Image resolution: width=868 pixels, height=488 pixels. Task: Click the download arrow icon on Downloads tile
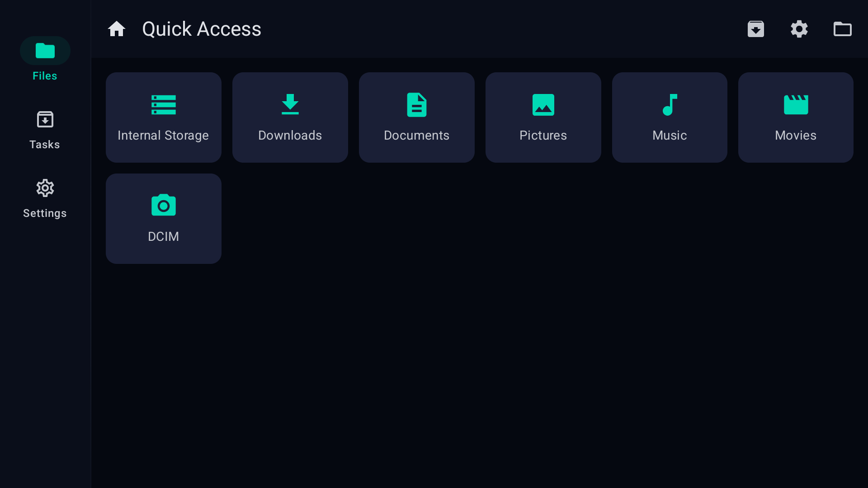click(290, 104)
